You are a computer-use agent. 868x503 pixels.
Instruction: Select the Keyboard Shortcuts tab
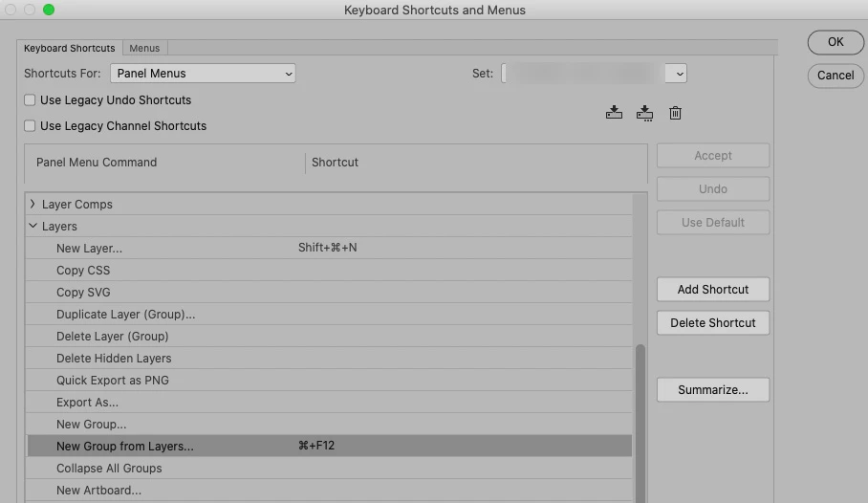(x=69, y=48)
